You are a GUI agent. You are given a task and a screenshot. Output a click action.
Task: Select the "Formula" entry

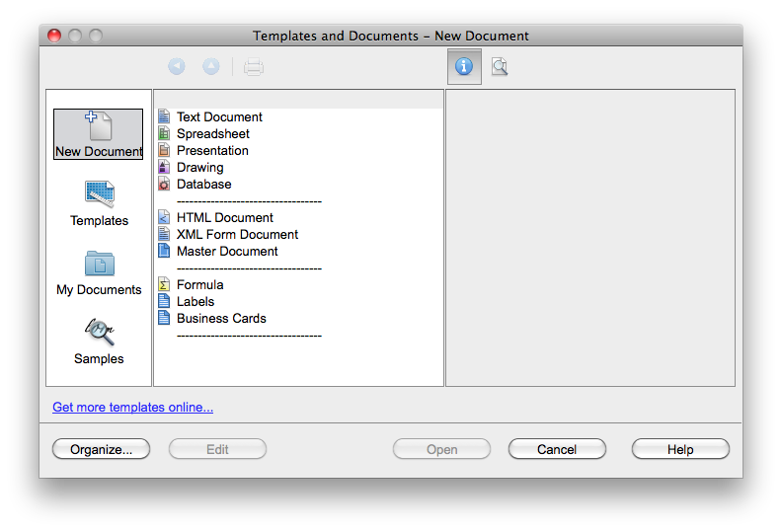pos(200,284)
